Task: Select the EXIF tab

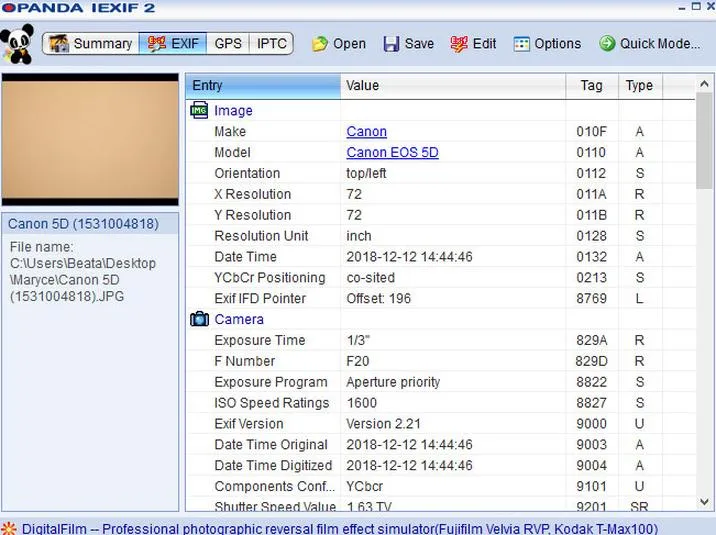Action: pos(173,44)
